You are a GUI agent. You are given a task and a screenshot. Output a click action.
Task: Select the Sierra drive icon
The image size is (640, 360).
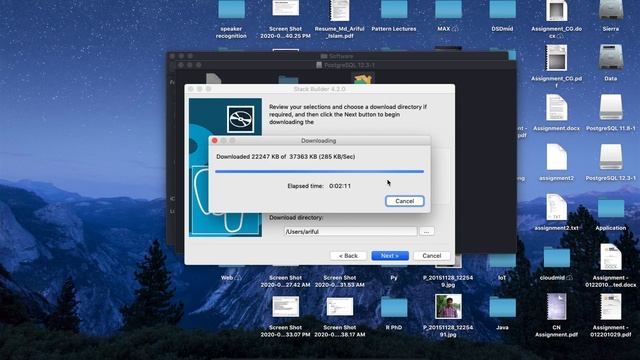(611, 9)
